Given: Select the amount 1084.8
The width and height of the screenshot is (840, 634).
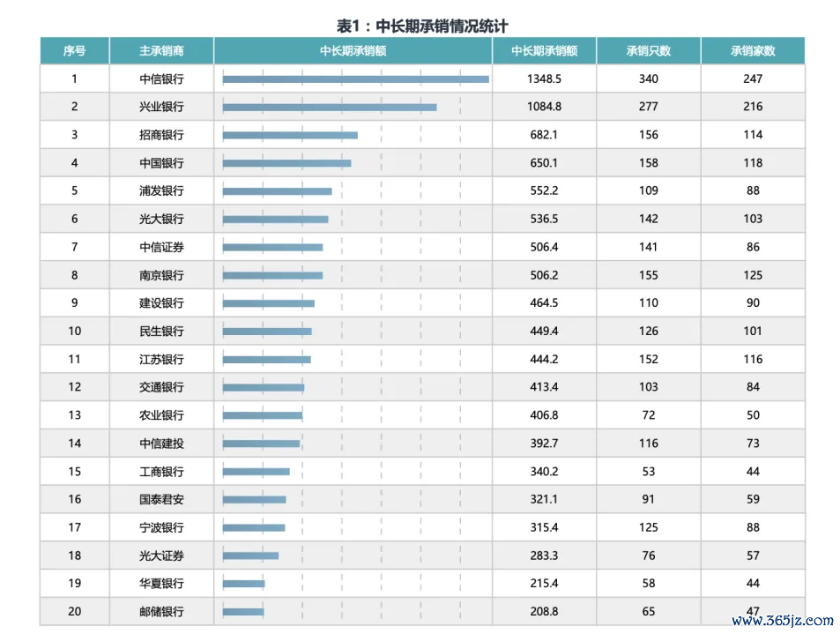Looking at the screenshot, I should point(545,107).
